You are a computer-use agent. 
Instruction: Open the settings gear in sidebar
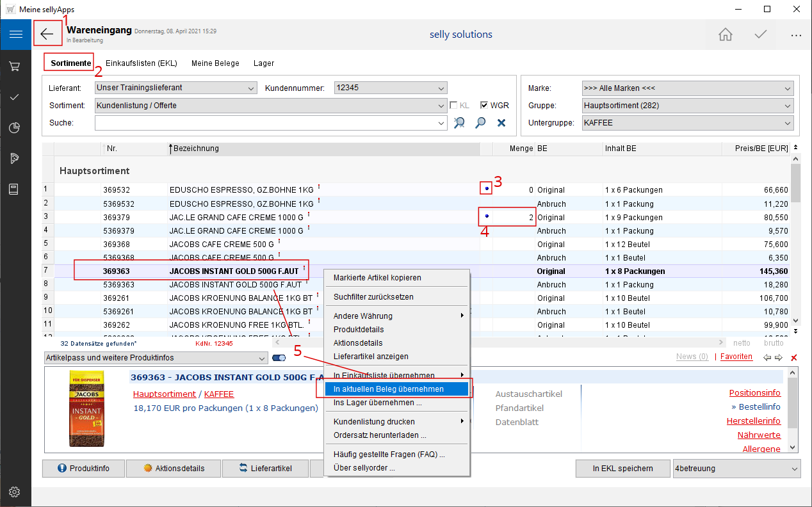[x=15, y=492]
